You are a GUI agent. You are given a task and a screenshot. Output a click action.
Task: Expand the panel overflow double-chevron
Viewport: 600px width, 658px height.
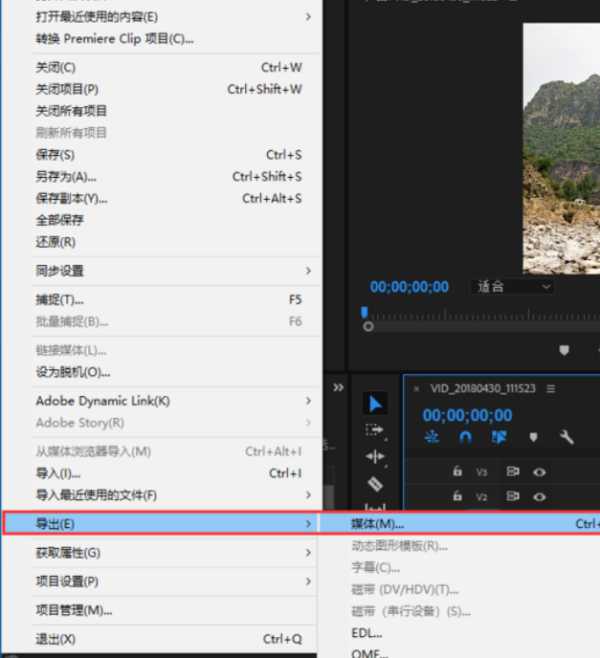click(338, 387)
